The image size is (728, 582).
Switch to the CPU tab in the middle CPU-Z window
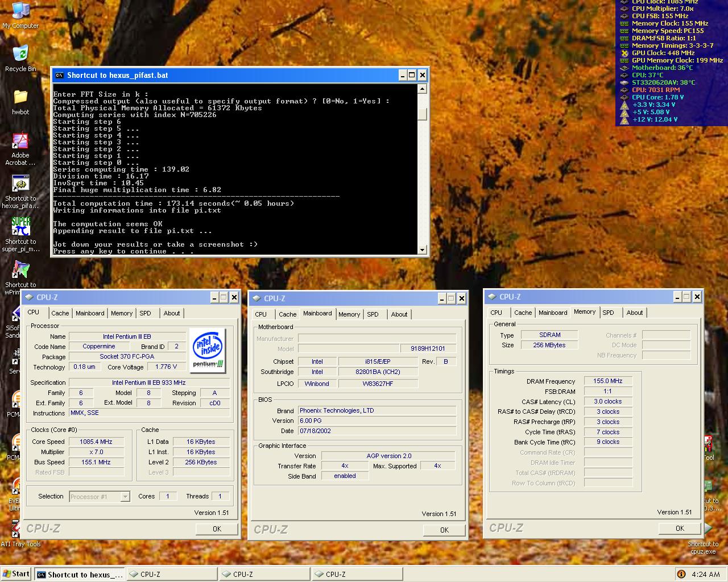click(x=261, y=314)
